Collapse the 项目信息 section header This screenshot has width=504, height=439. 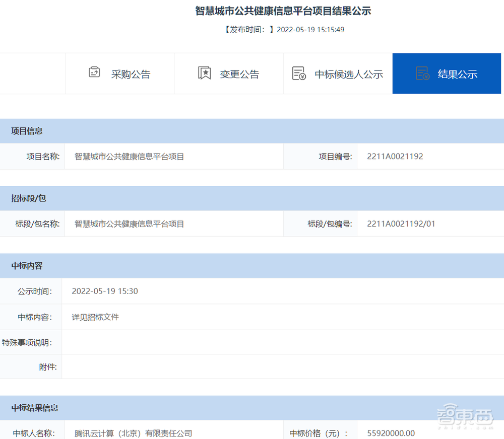point(28,131)
